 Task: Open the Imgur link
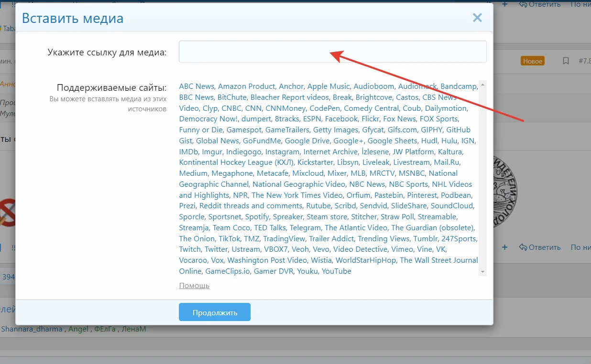212,152
